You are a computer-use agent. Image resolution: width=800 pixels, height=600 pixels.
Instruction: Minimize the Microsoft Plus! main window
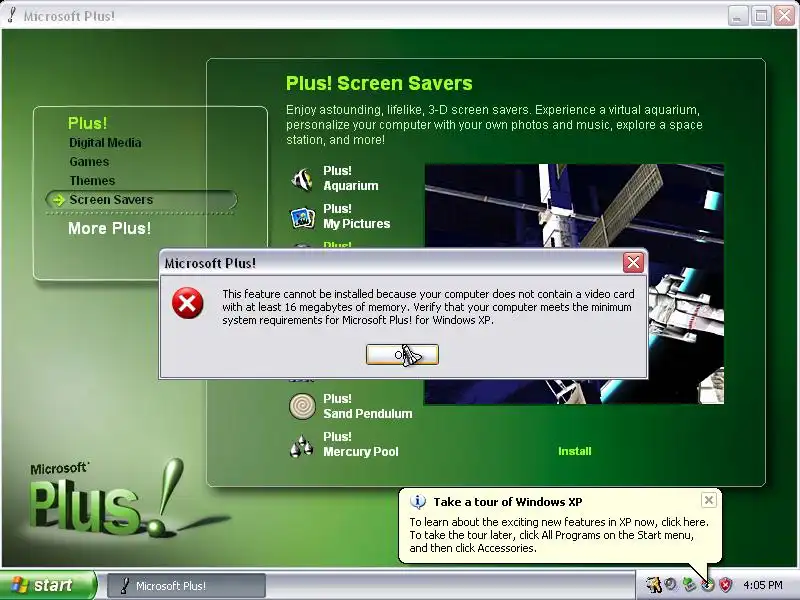click(x=737, y=16)
